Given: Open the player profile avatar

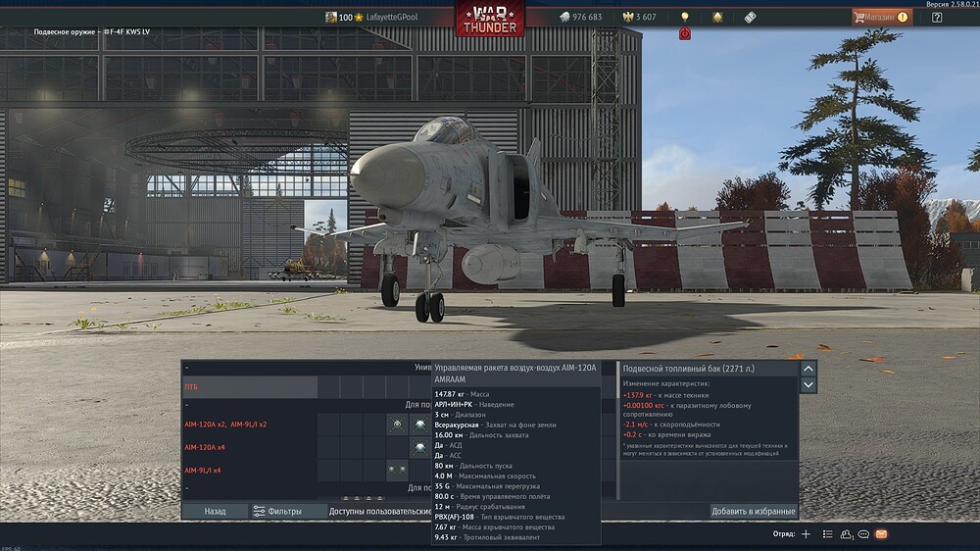Looking at the screenshot, I should [330, 17].
